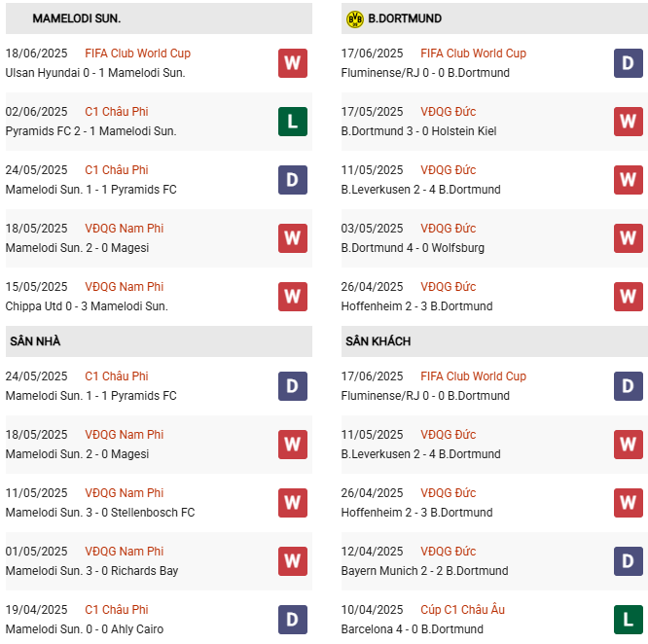Select the SÂN KHÁCH section header
Screen dimensions: 648x644
378,341
